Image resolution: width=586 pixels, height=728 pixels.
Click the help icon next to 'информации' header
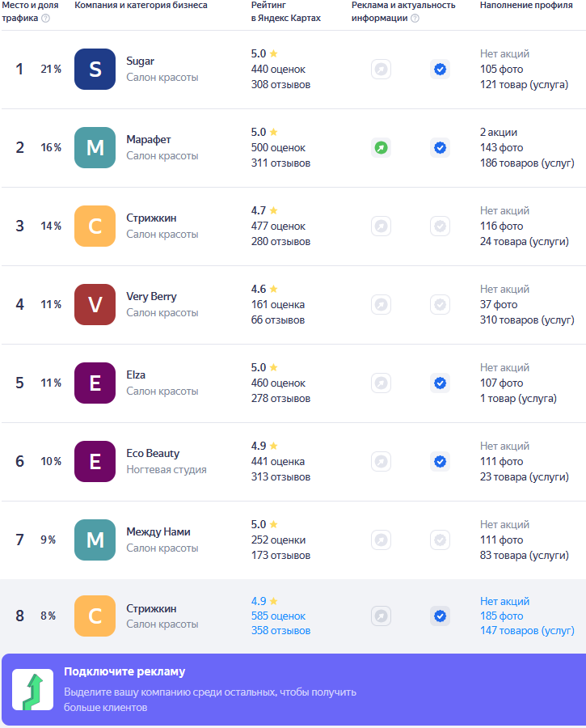pos(415,18)
